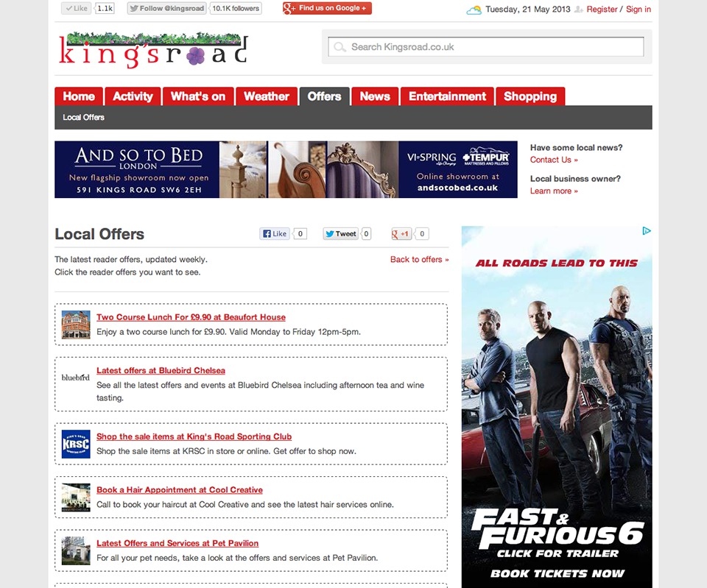Open Two Course Lunch at Beaufort House

click(x=191, y=317)
